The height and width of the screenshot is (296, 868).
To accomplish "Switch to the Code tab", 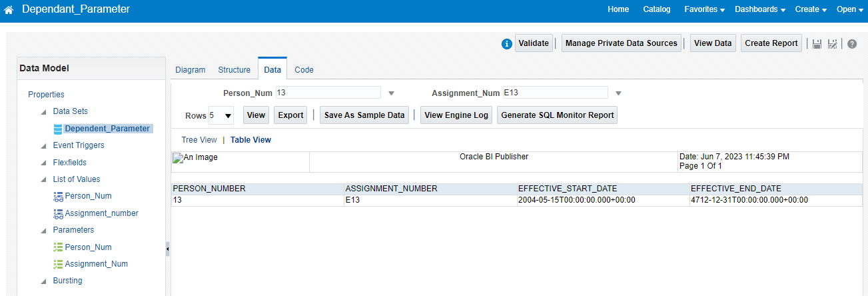I will tap(304, 70).
